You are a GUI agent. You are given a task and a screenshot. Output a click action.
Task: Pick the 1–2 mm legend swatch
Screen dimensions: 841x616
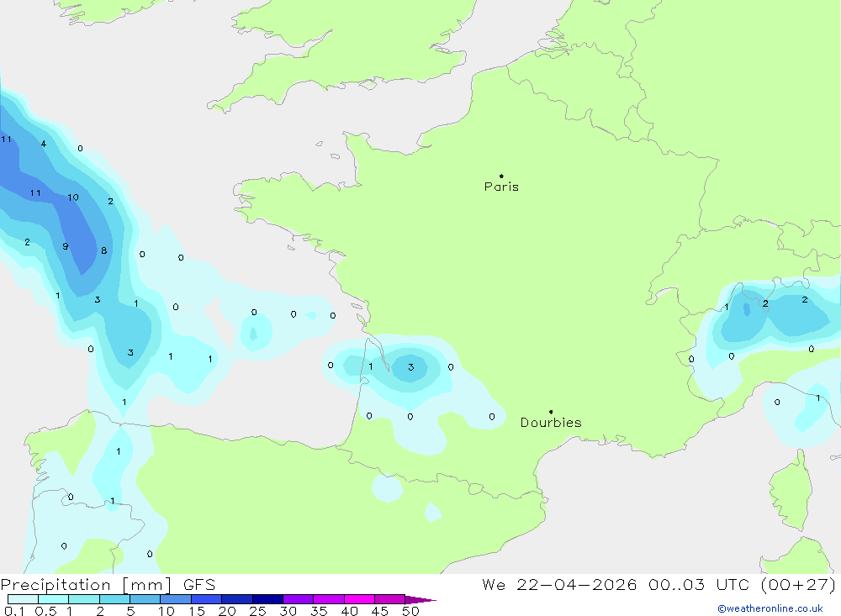click(84, 599)
